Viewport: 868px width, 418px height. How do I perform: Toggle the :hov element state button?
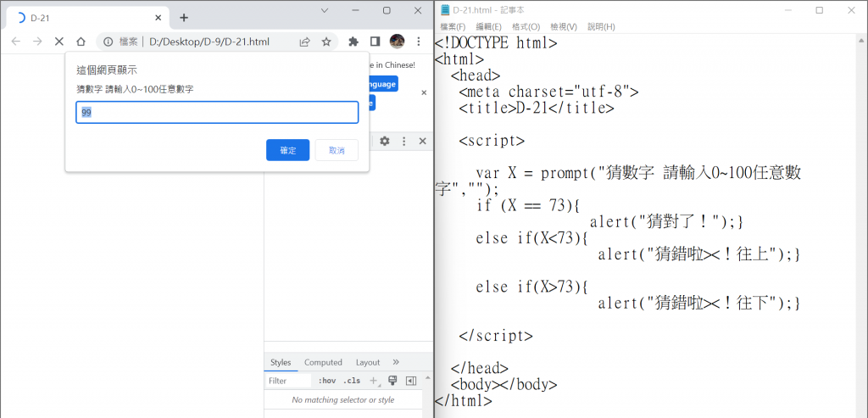(x=326, y=381)
